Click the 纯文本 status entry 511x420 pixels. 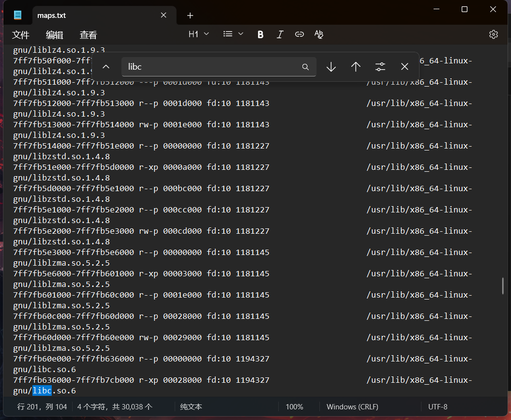[191, 406]
